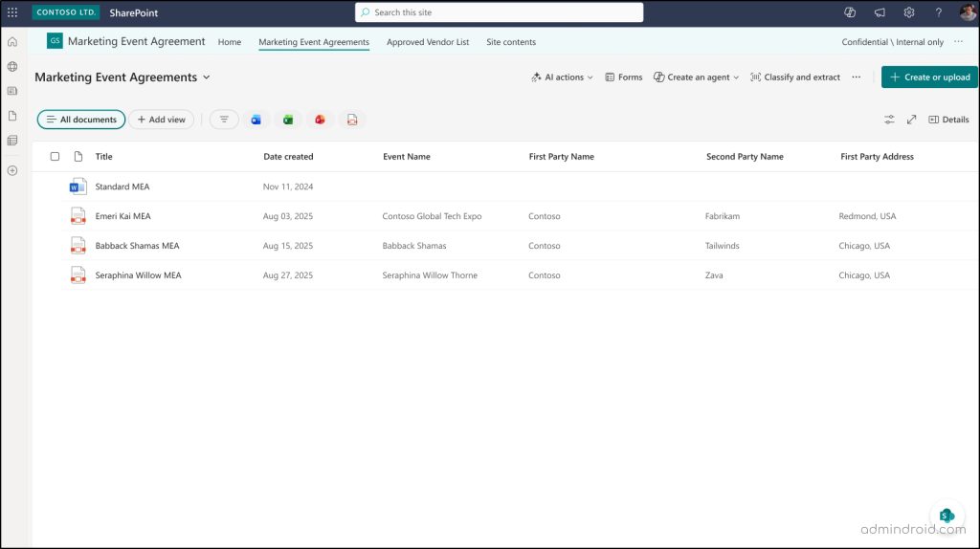The height and width of the screenshot is (549, 980).
Task: Filter by PDF files icon
Action: coord(352,120)
